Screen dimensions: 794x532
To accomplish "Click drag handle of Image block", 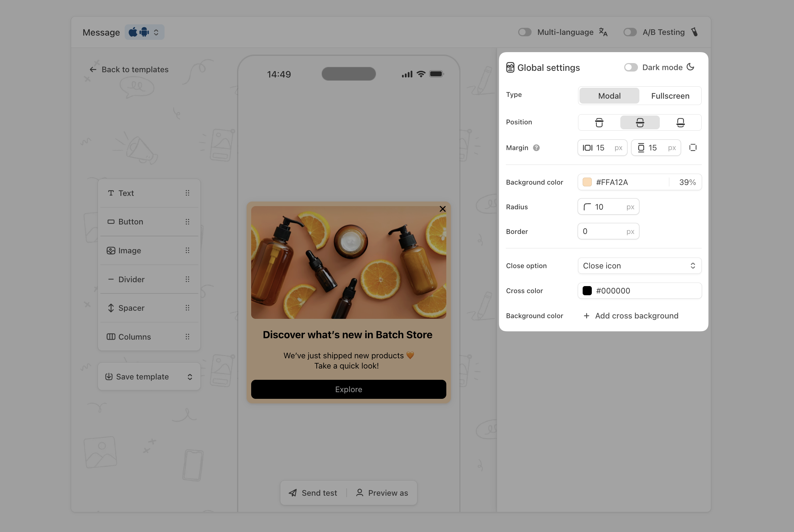I will pyautogui.click(x=187, y=250).
